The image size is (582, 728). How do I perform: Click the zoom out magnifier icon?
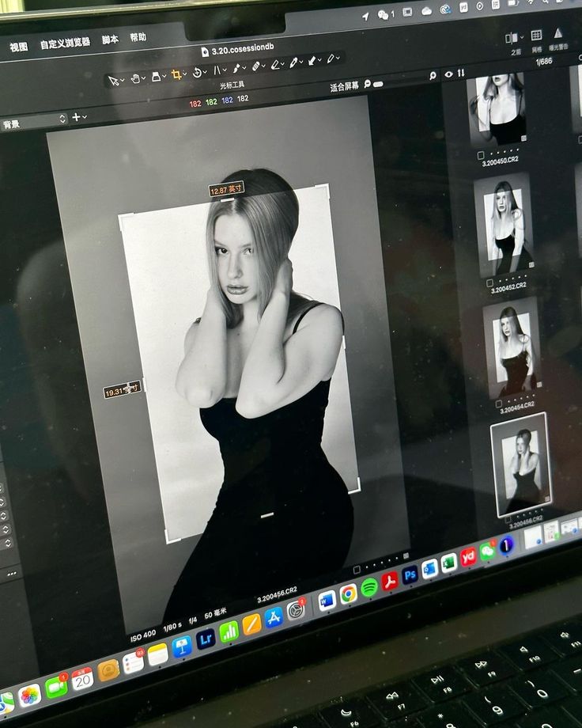click(x=367, y=84)
